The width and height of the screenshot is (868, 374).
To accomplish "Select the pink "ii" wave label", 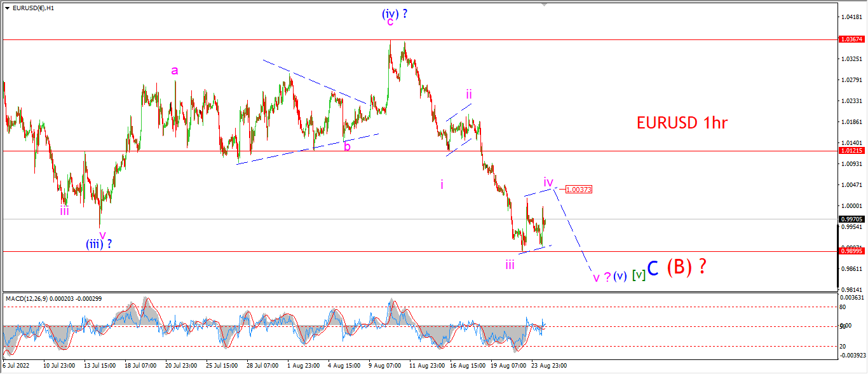I will (x=468, y=94).
